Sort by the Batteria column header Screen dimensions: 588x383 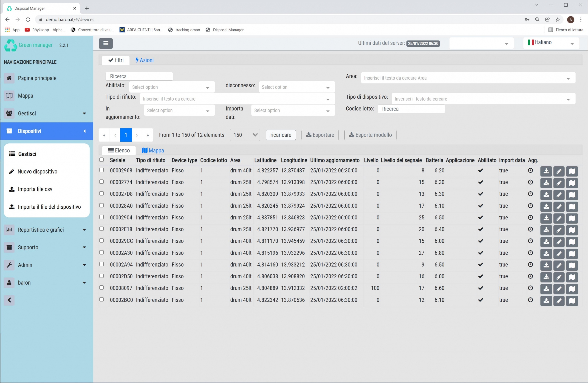pos(434,160)
